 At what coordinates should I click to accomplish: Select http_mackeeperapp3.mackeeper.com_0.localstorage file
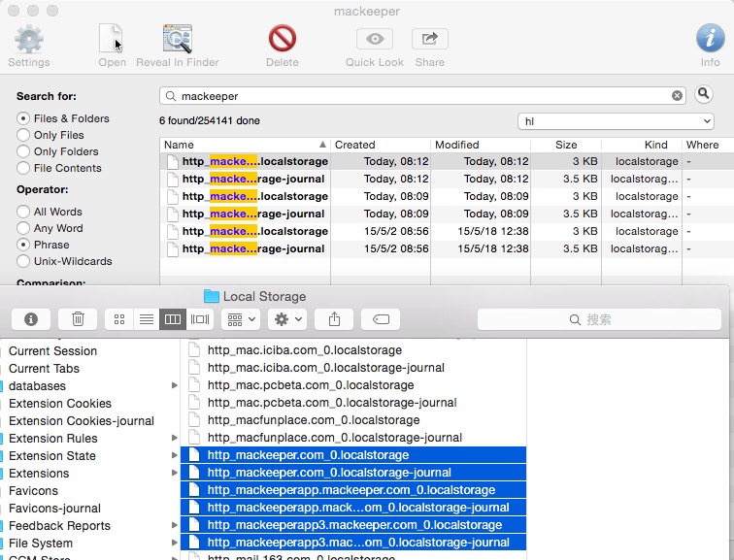click(x=353, y=525)
